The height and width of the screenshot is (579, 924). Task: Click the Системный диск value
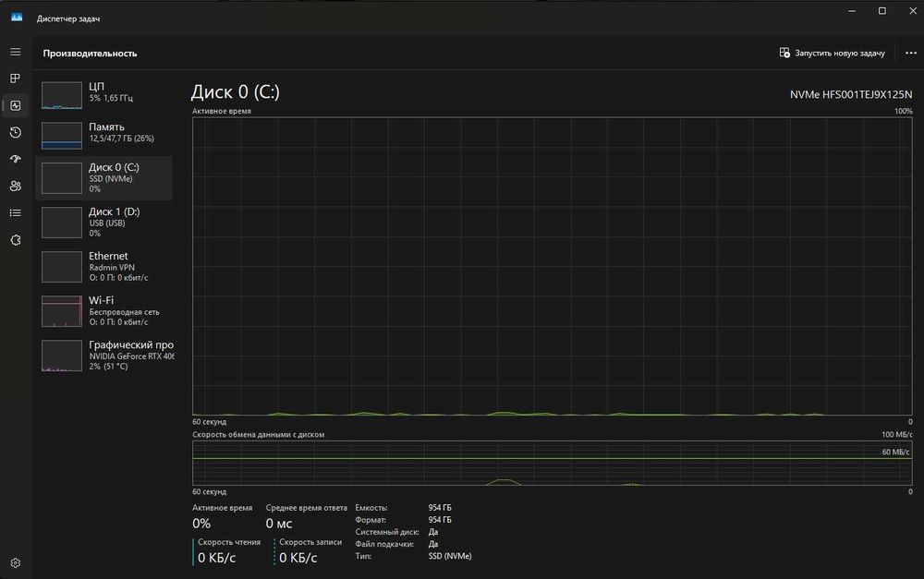(x=433, y=532)
